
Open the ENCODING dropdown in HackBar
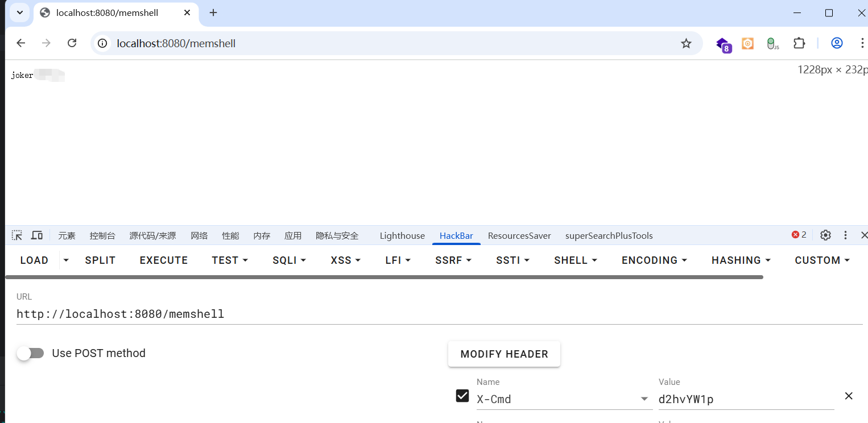pos(654,260)
